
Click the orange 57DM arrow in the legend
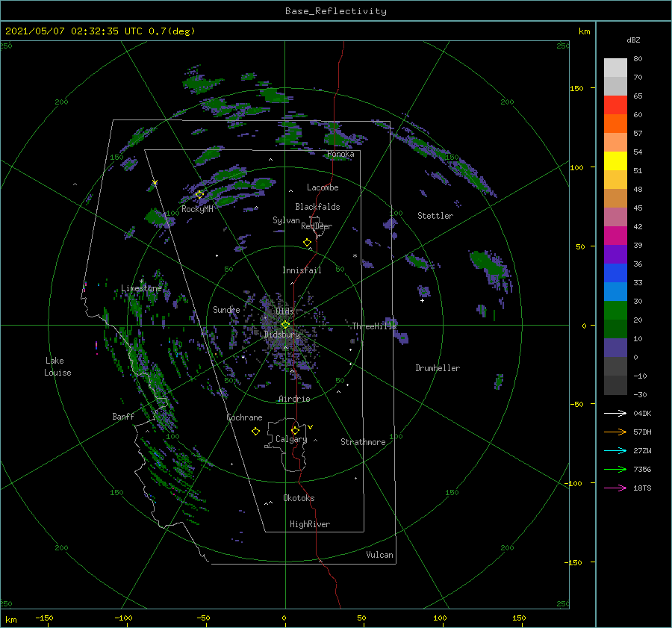pos(615,432)
